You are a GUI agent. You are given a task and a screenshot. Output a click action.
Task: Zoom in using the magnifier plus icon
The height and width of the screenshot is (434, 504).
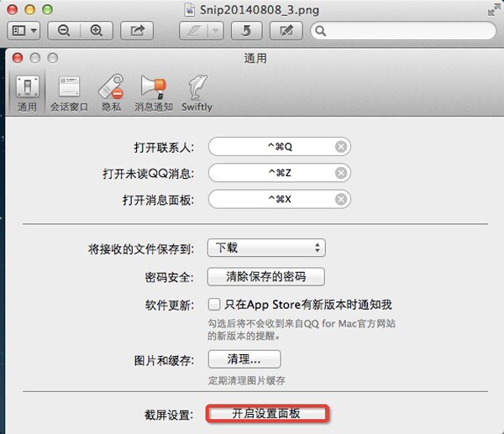pyautogui.click(x=97, y=31)
